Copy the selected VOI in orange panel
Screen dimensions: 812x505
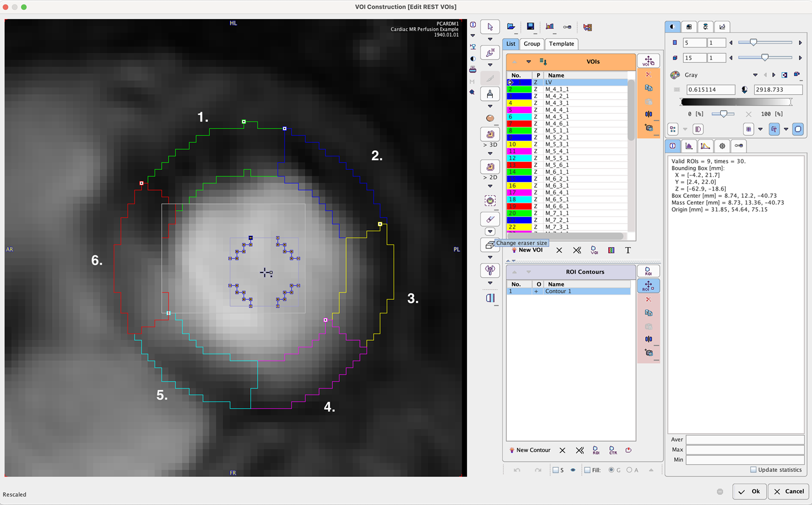[x=648, y=88]
